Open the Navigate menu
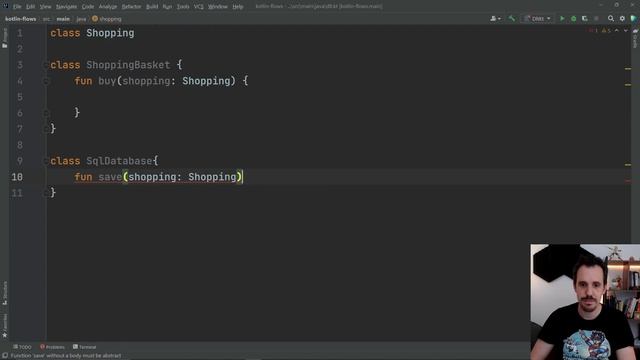This screenshot has height=360, width=640. point(66,7)
